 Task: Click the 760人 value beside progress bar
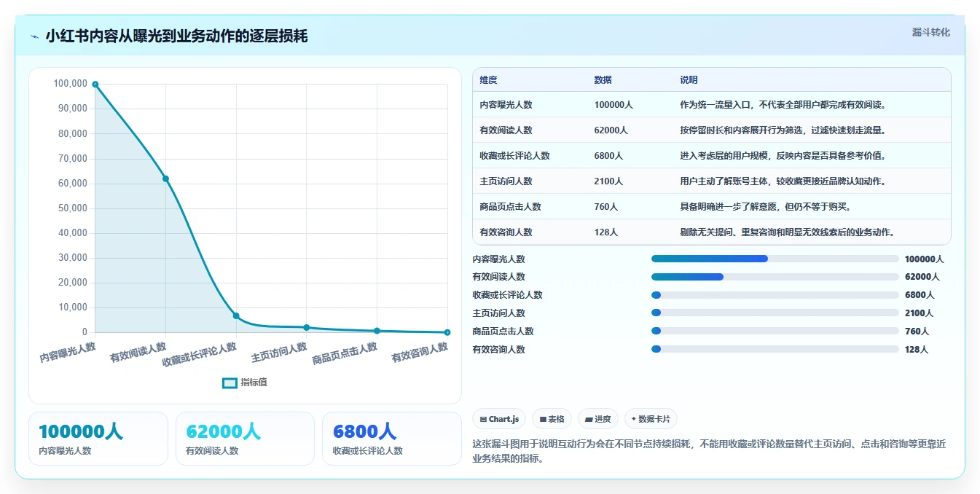click(x=917, y=332)
